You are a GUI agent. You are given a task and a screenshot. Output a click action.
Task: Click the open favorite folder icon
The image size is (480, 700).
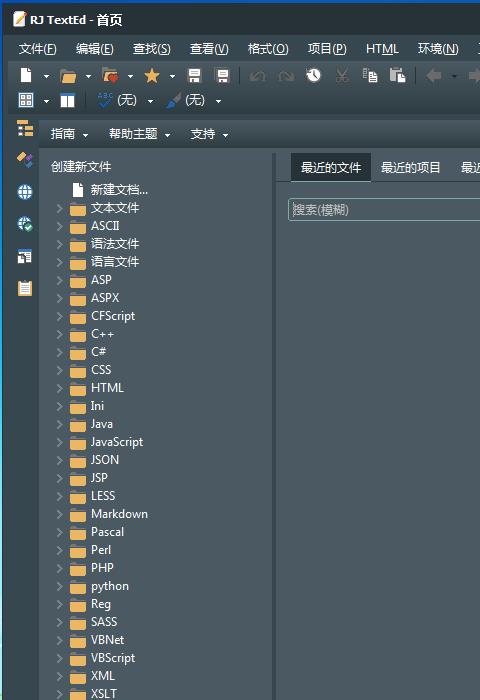pyautogui.click(x=110, y=76)
